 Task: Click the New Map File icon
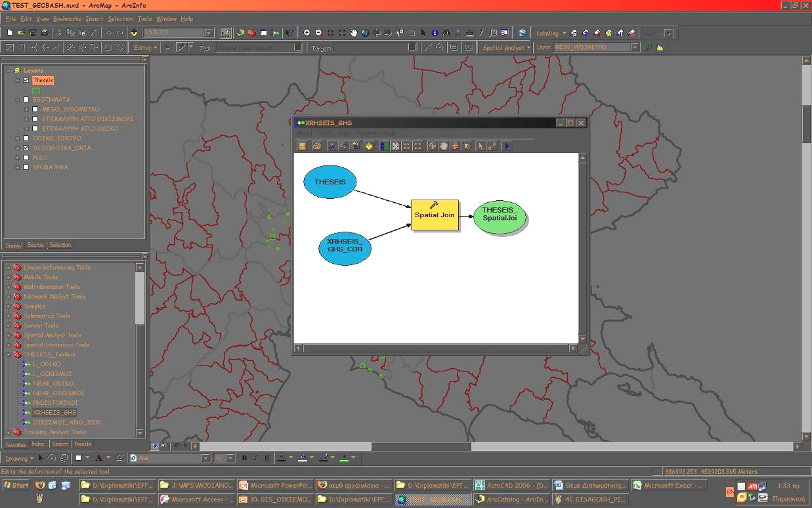click(10, 33)
